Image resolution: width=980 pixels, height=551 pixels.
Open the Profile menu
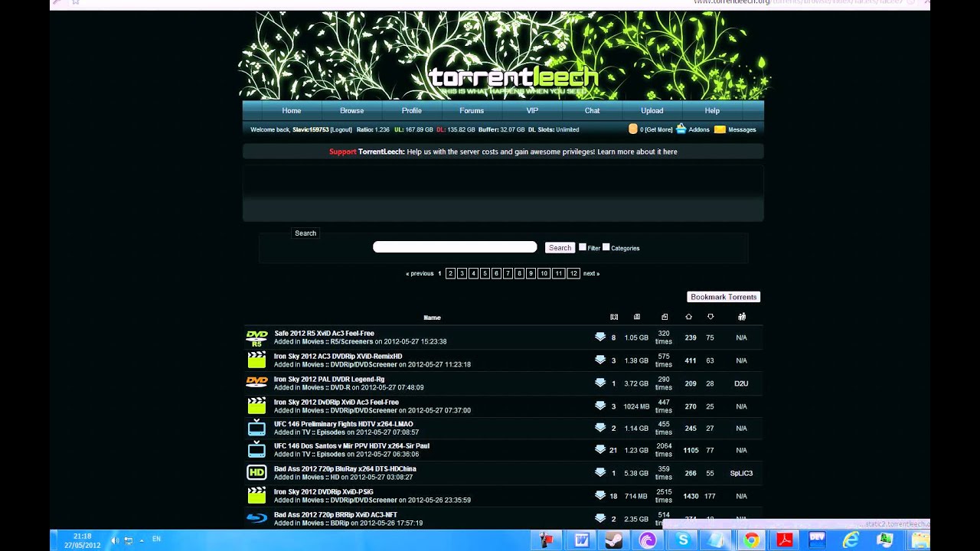[x=412, y=111]
